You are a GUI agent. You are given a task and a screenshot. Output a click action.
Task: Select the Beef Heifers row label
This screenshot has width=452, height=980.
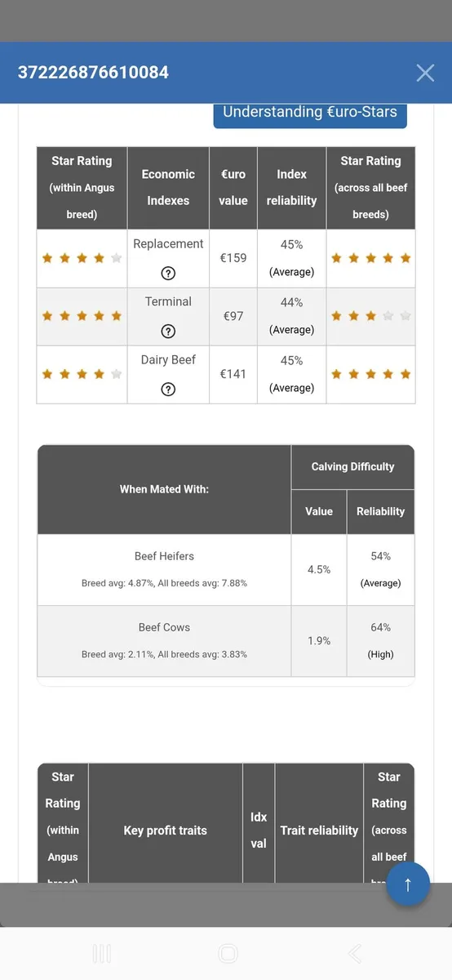(x=164, y=556)
